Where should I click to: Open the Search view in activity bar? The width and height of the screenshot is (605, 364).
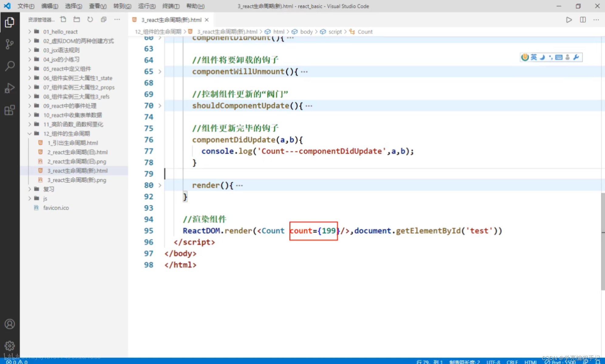[x=9, y=66]
